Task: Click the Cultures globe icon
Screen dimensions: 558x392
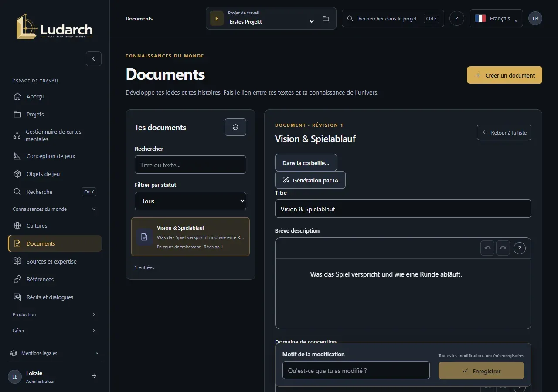Action: [17, 226]
